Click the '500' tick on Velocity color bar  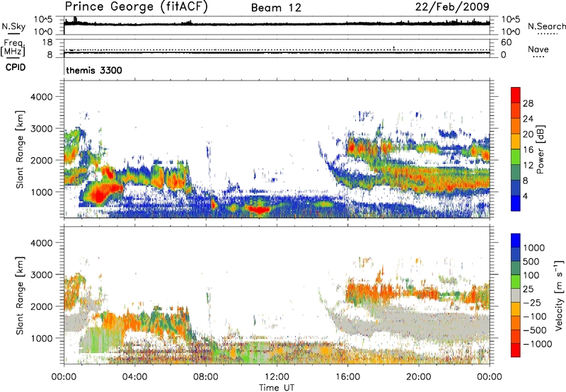(x=531, y=262)
